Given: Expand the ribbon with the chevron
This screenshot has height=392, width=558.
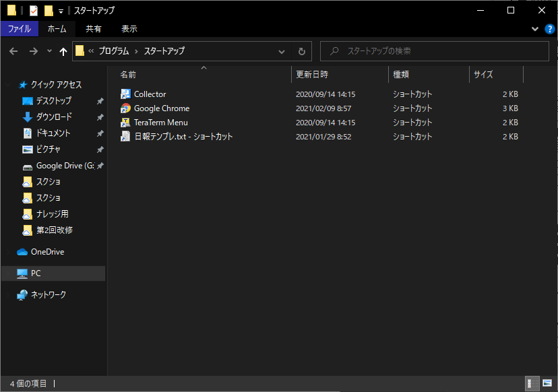Looking at the screenshot, I should coord(535,29).
